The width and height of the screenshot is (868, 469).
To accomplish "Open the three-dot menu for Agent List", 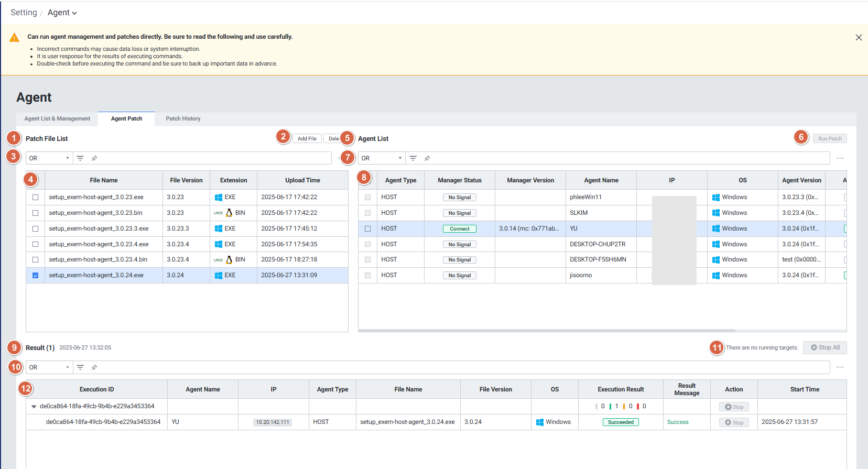I will point(840,158).
